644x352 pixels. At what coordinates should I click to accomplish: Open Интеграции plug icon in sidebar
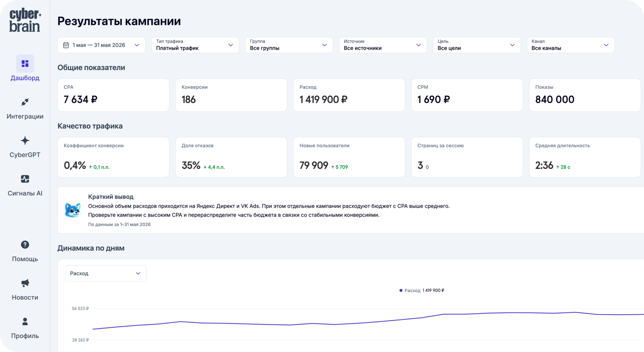click(25, 102)
